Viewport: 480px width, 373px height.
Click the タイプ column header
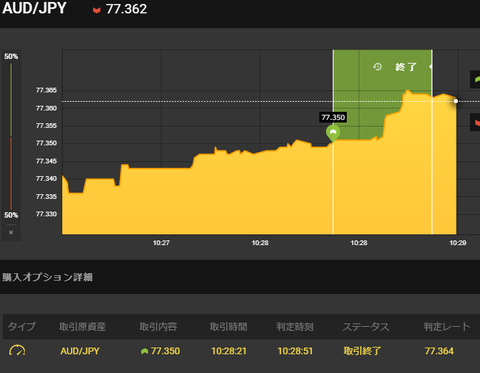point(21,327)
